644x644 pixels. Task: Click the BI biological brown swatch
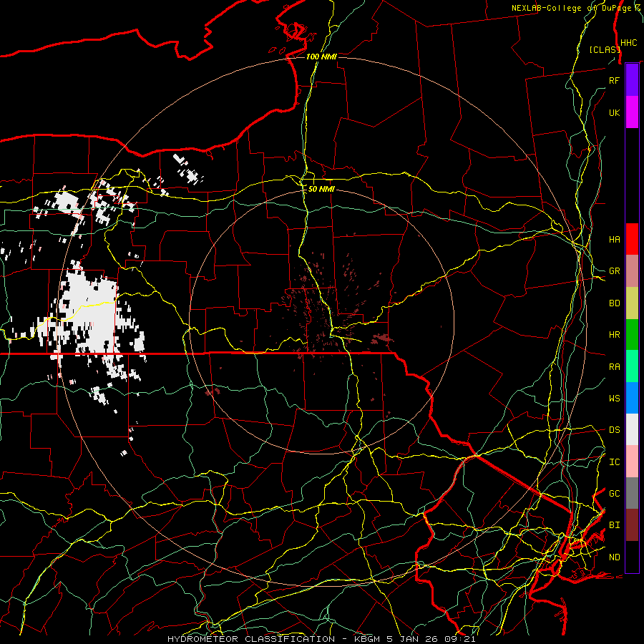632,525
